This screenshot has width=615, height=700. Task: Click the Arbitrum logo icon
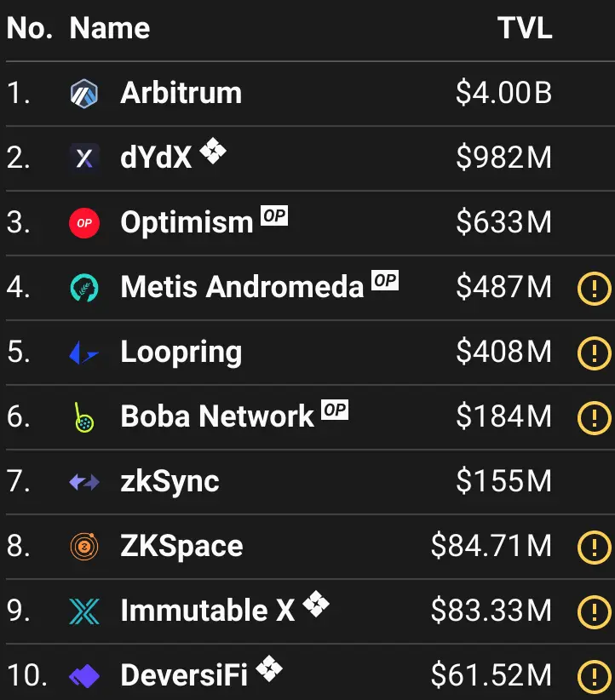click(84, 93)
